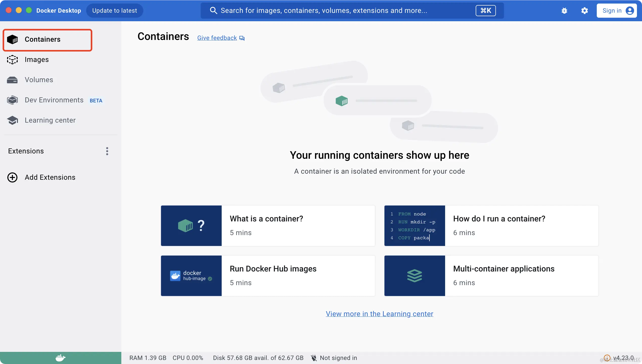Open Settings via the gear icon
Screen dimensions: 642x364
tap(584, 11)
